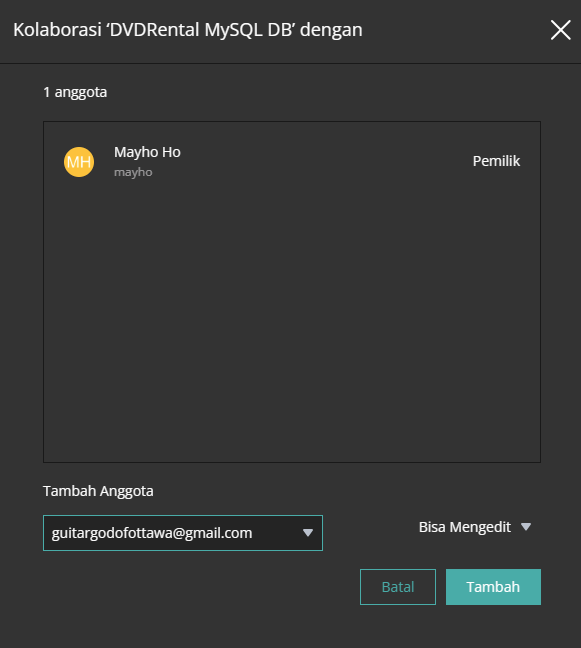The image size is (581, 648).
Task: Click the Tambah Anggota label
Action: [x=98, y=491]
